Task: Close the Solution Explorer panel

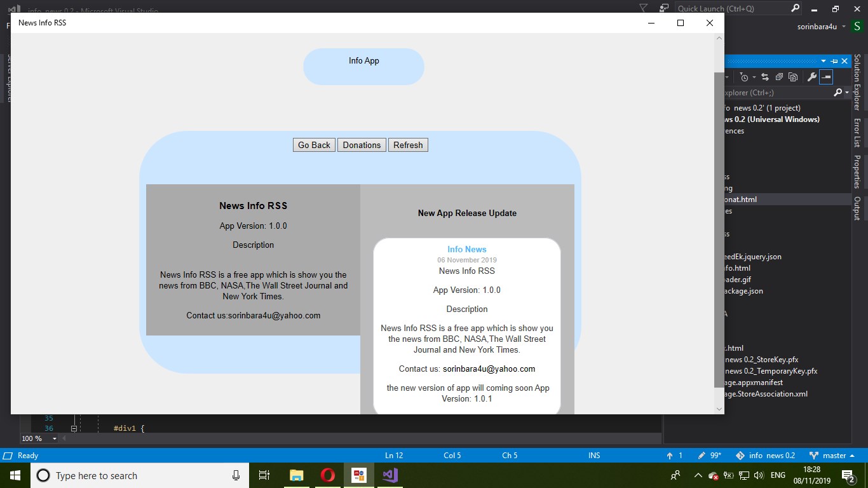Action: pos(844,61)
